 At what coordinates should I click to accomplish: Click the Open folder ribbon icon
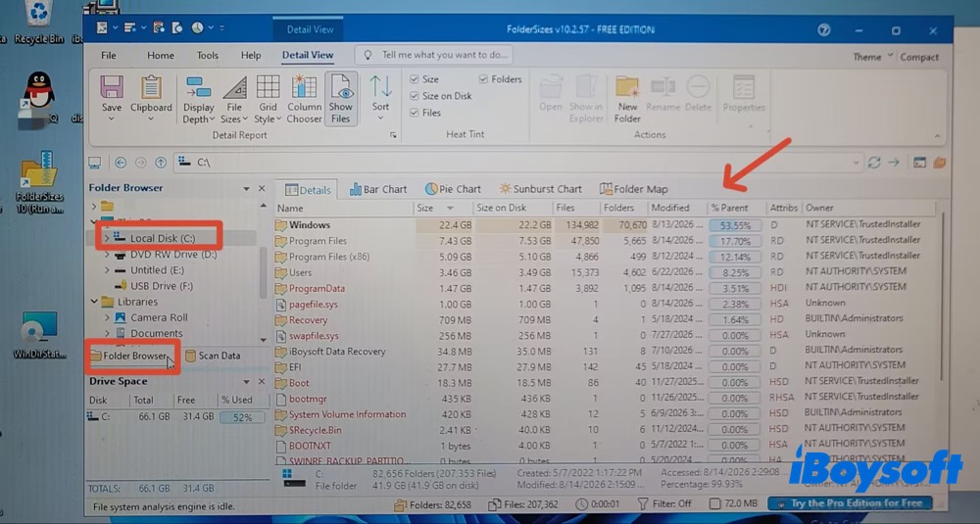(x=551, y=87)
